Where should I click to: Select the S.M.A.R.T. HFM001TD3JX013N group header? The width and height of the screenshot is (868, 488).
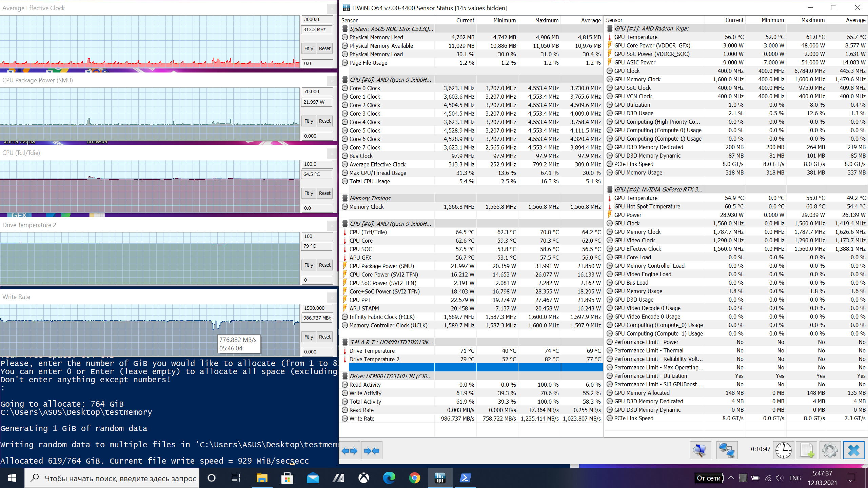471,342
